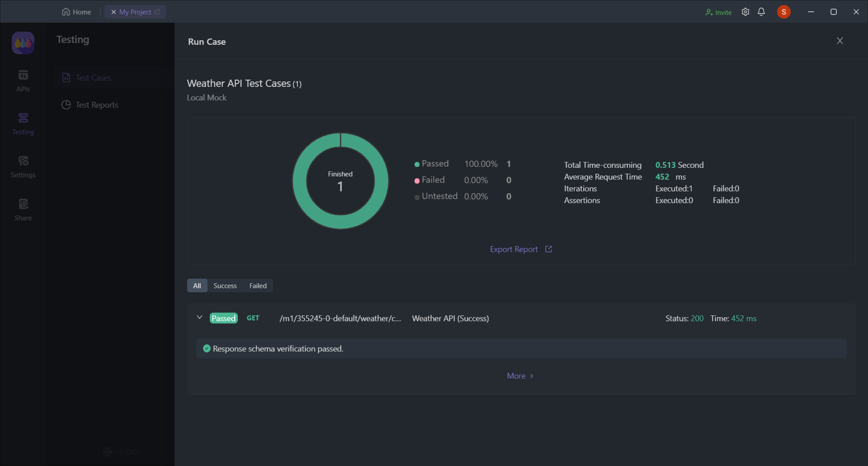The width and height of the screenshot is (868, 466).
Task: Click the green check icon beside schema verification
Action: pos(207,348)
